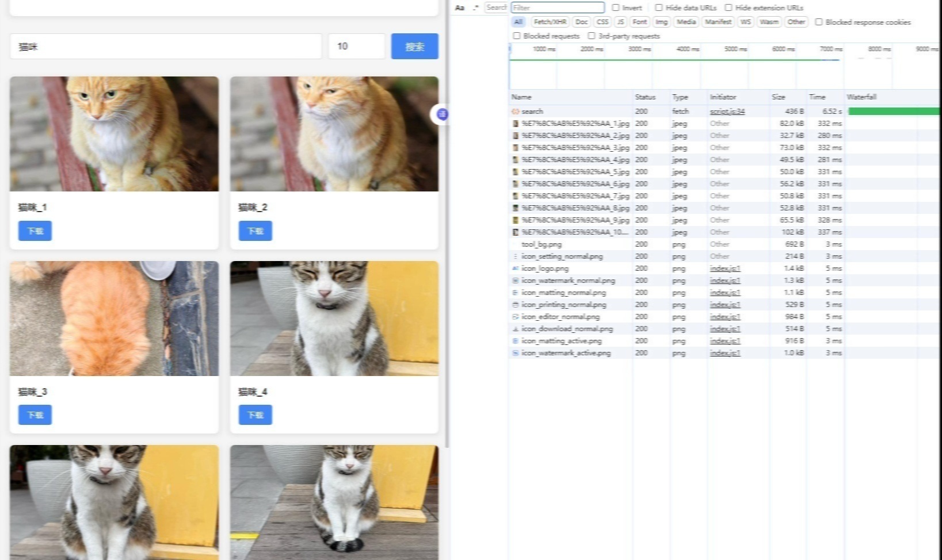Sort requests by Status column
The image size is (942, 560).
(x=651, y=97)
